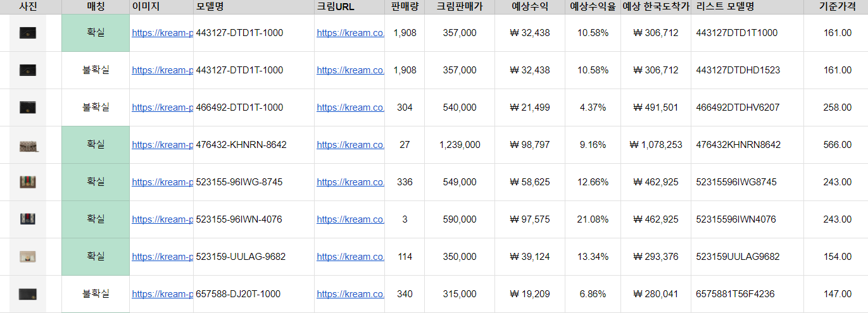The image size is (868, 313).
Task: Select the photo in the 466492-DTD1T-1000 row
Action: [x=28, y=107]
